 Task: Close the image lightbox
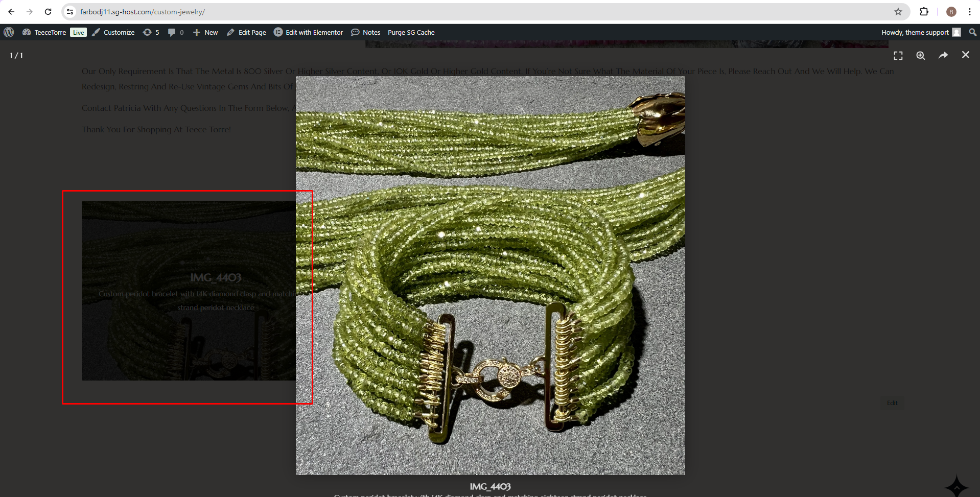pos(966,55)
